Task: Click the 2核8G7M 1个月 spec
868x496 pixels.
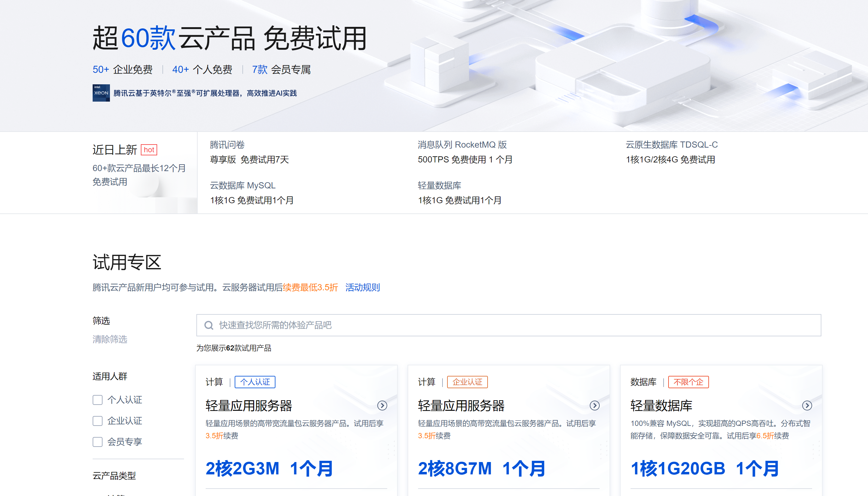Action: (x=481, y=469)
